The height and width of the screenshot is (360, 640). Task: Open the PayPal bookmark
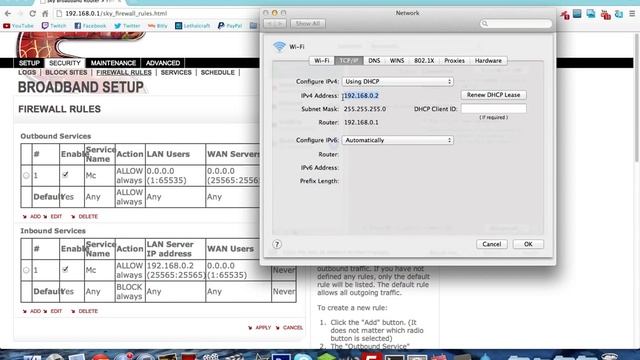click(230, 26)
